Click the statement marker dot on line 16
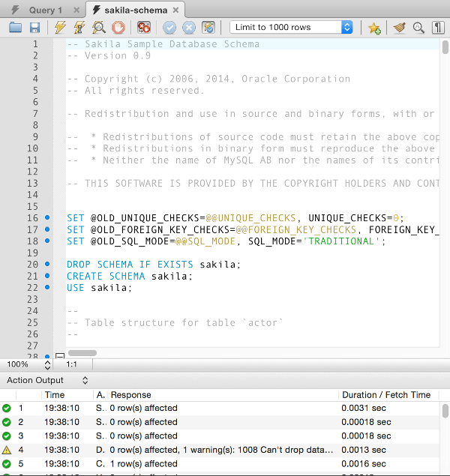The width and height of the screenshot is (450, 476). (47, 217)
